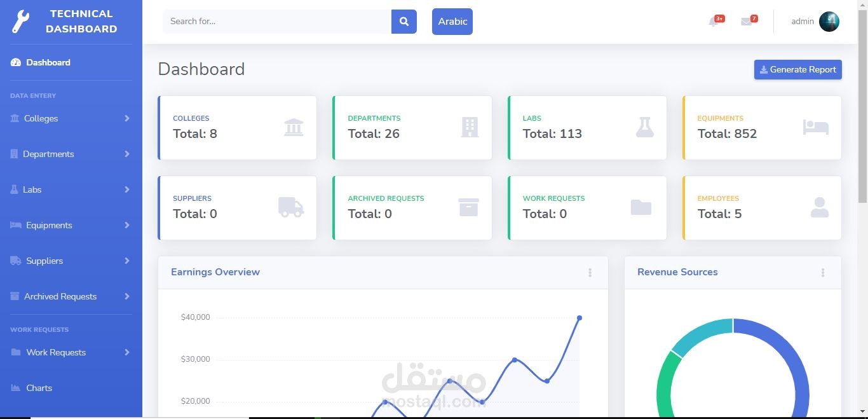Screen dimensions: 868x419
Task: Click the Archived Requests archive box icon
Action: tap(469, 207)
